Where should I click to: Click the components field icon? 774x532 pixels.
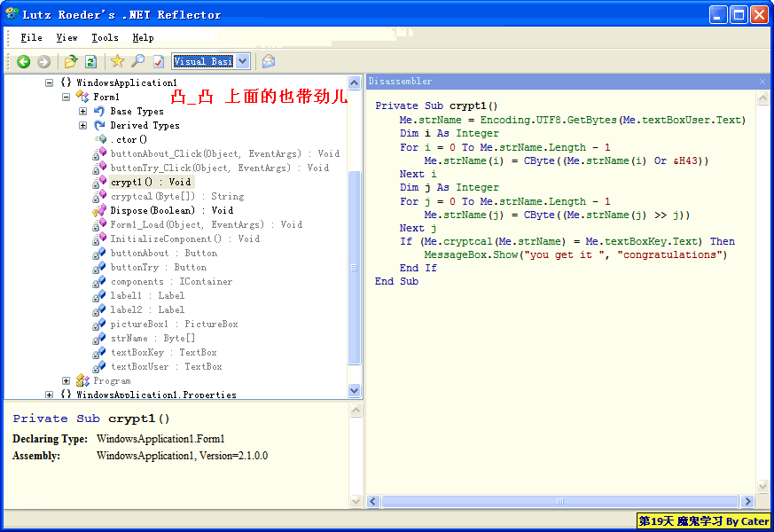pyautogui.click(x=99, y=281)
